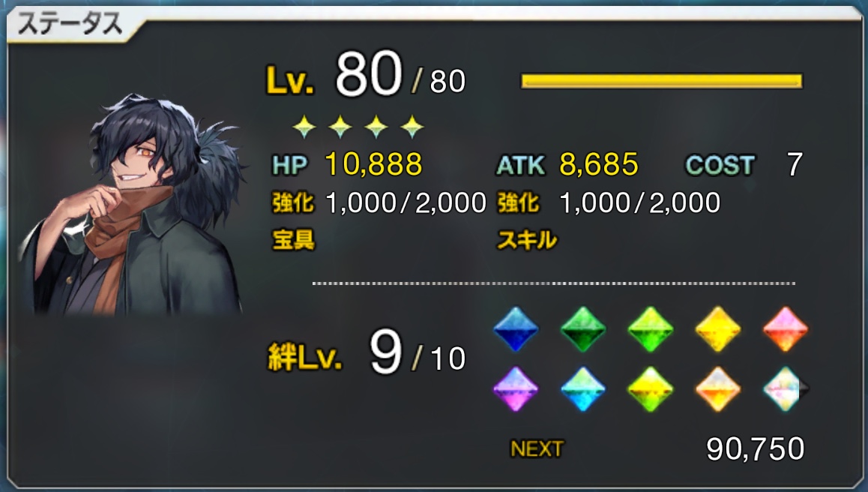Click the HP value 10,888

(x=374, y=164)
